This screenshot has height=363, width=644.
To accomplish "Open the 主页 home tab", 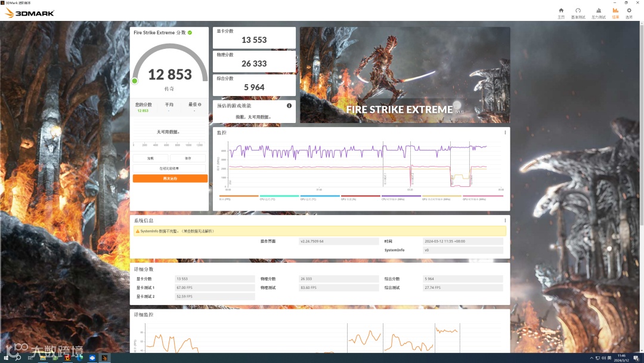I will point(561,13).
